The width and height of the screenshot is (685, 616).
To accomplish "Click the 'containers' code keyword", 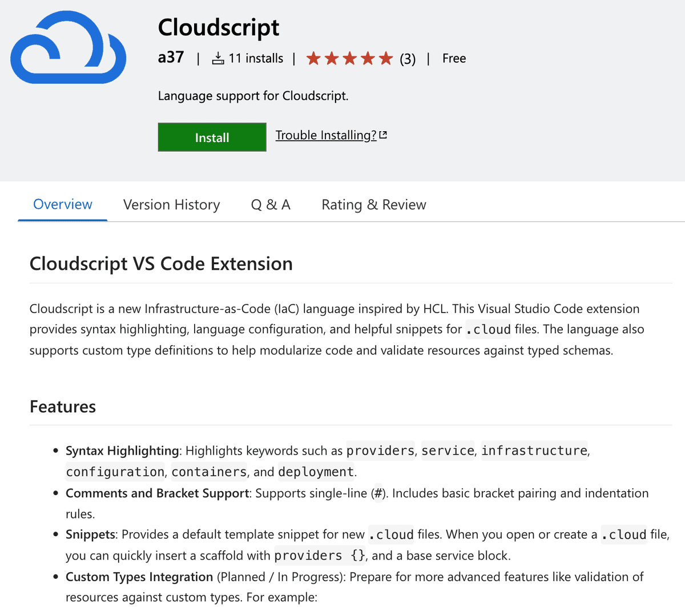I will [x=209, y=472].
